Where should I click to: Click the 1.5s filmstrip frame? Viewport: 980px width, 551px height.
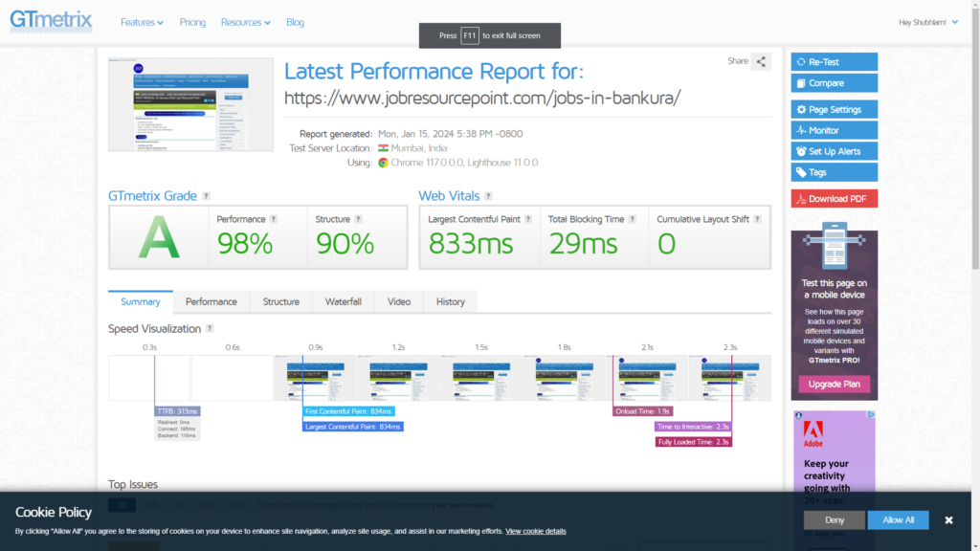[481, 378]
